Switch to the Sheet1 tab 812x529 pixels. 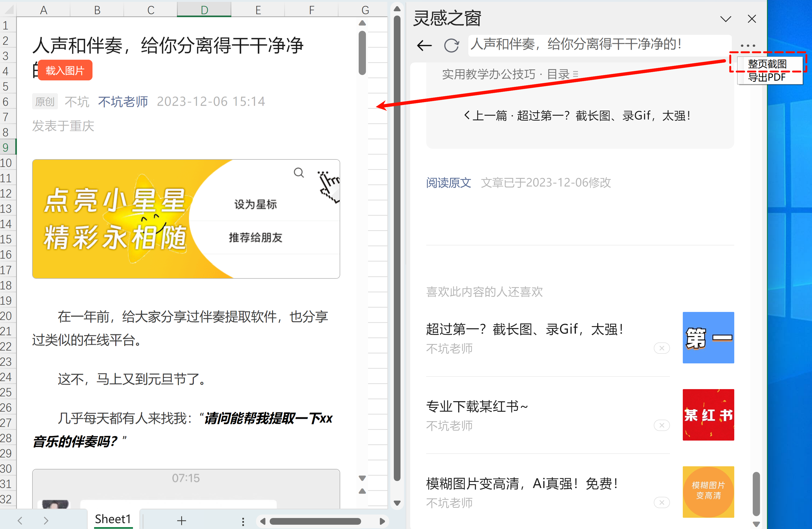pyautogui.click(x=113, y=519)
